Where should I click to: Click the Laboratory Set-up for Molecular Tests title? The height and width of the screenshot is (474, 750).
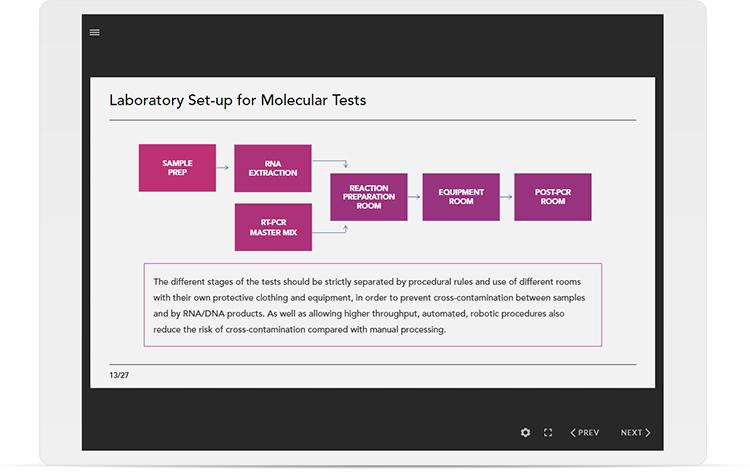pos(237,100)
